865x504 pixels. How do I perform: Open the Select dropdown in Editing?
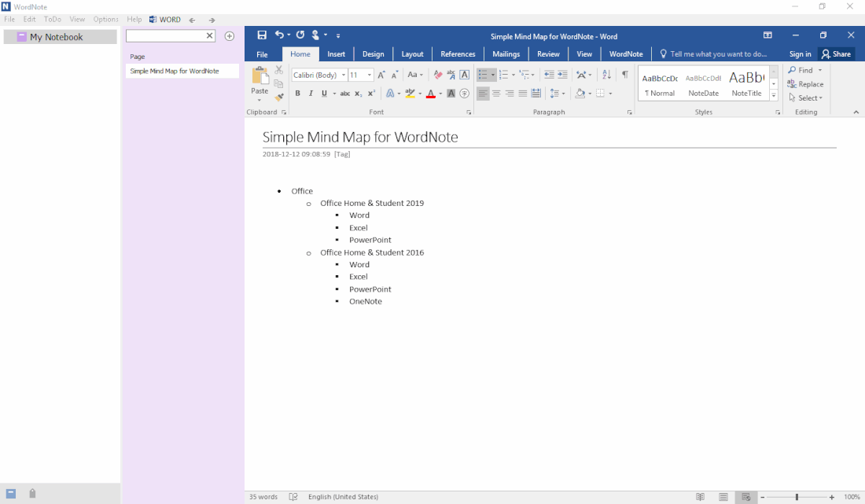[x=805, y=98]
